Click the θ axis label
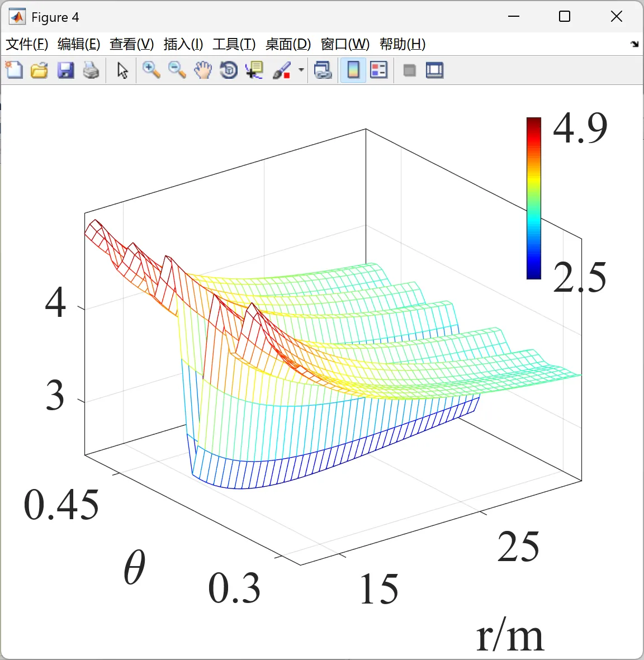Screen dimensions: 644x660 pyautogui.click(x=135, y=567)
